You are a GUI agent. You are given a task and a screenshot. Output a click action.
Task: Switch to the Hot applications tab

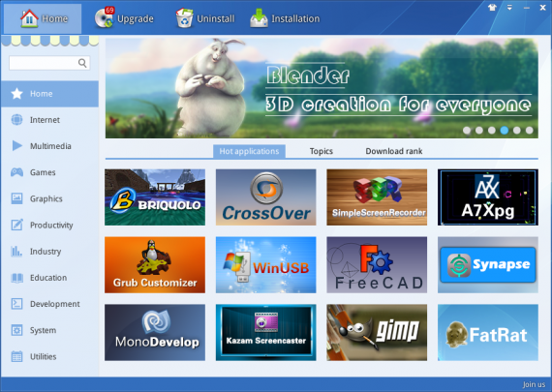click(x=249, y=151)
